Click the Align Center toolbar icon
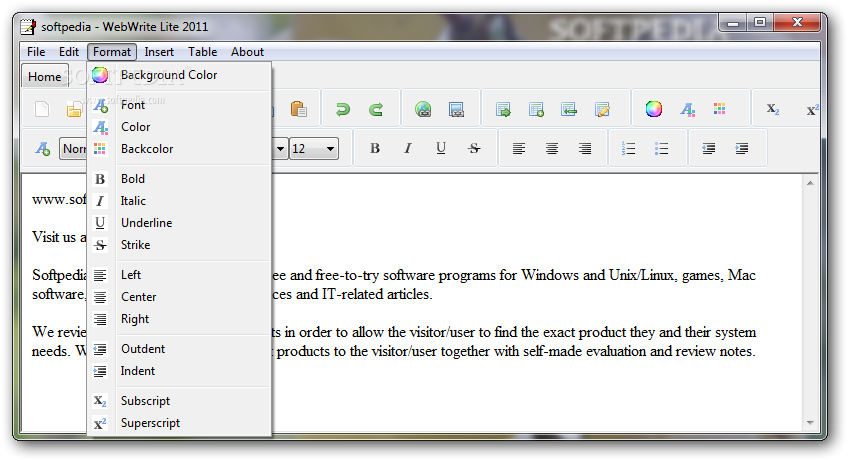Image resolution: width=848 pixels, height=461 pixels. coord(552,148)
